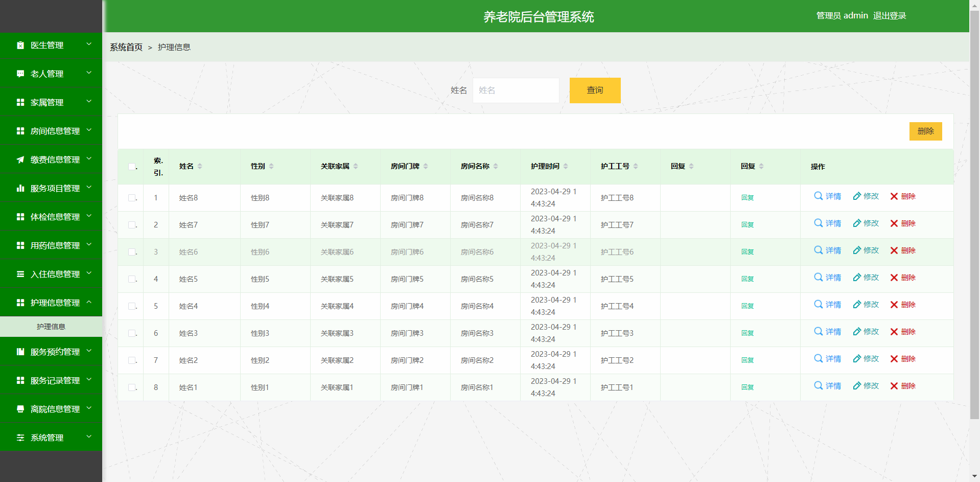
Task: Sort by 姓名 column arrows
Action: click(x=200, y=166)
